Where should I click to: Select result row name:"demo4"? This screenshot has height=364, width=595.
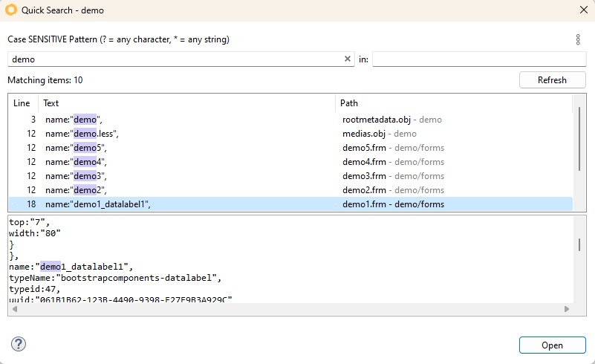[x=290, y=162]
